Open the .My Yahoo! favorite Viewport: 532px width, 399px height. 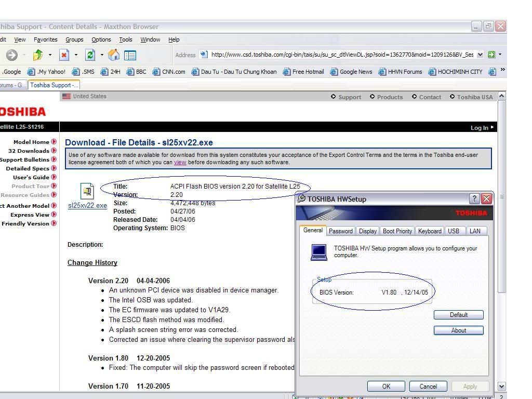click(x=46, y=72)
